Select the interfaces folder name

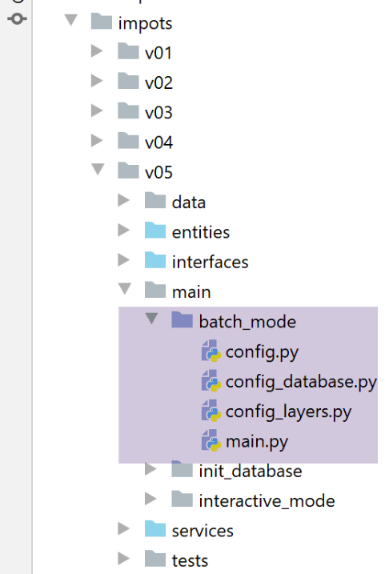[x=210, y=262]
